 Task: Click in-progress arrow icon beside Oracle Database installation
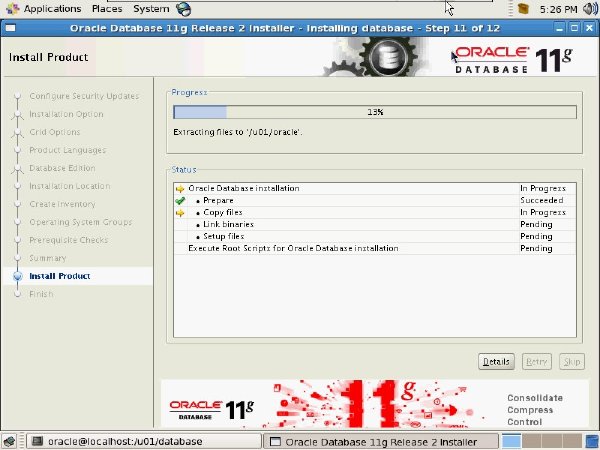180,189
